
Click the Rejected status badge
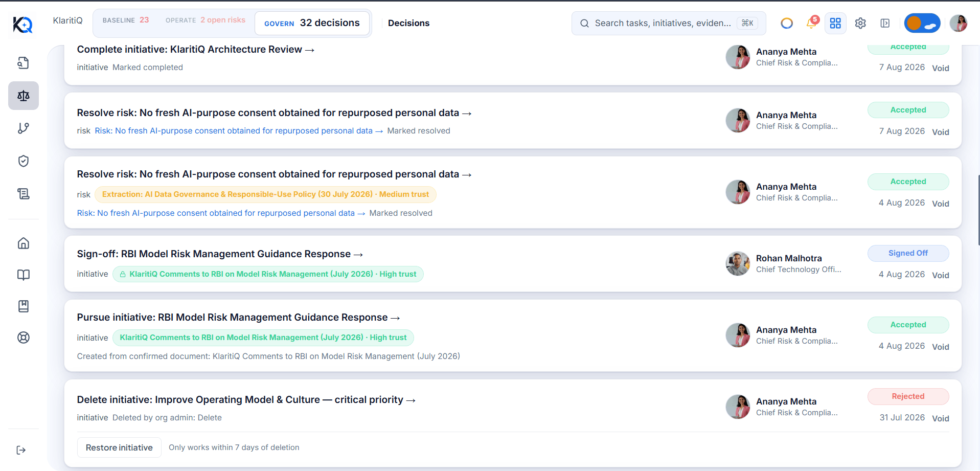coord(908,396)
